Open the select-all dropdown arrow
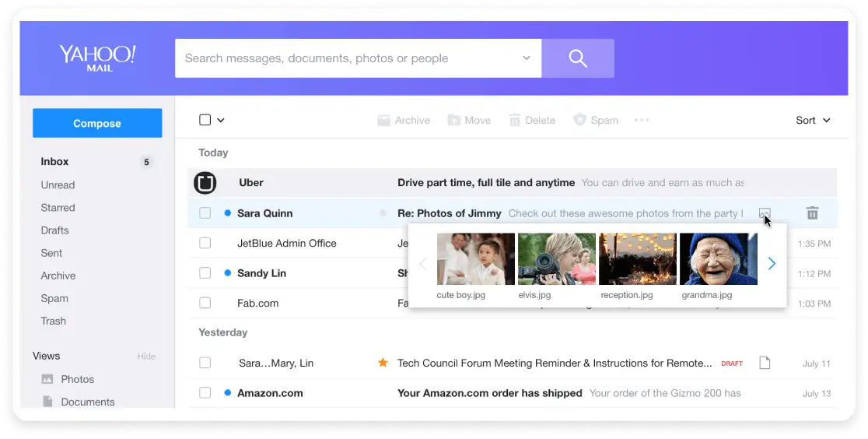Image resolution: width=868 pixels, height=439 pixels. 220,121
